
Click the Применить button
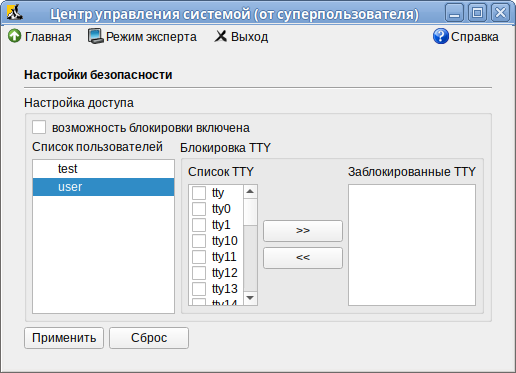(64, 338)
